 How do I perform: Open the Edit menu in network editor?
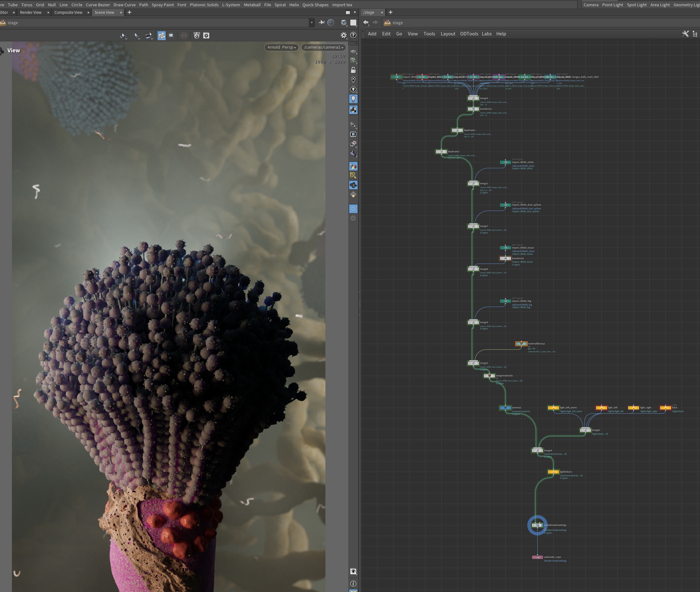(x=386, y=34)
